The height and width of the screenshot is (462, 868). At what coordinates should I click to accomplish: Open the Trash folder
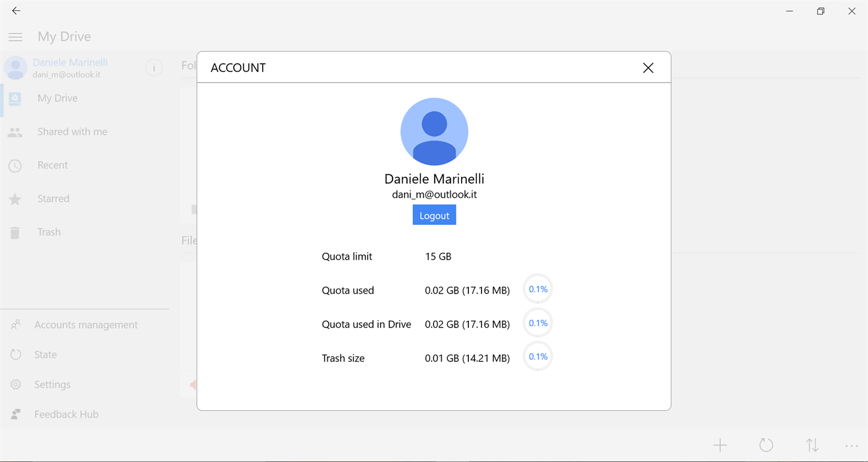tap(84, 232)
